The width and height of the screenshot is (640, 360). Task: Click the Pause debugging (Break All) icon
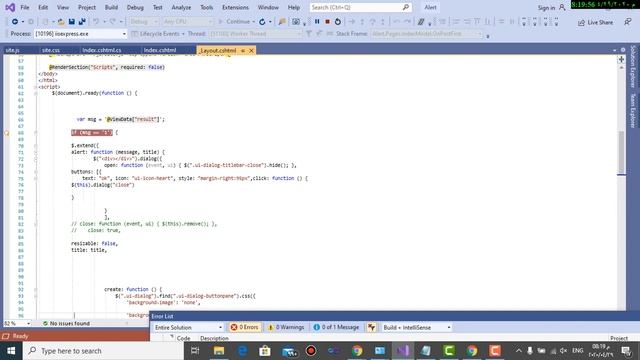(317, 22)
